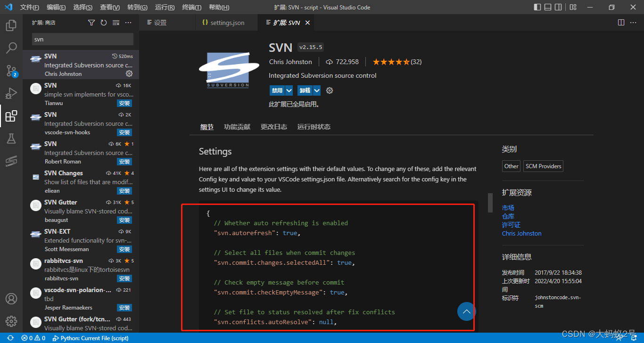Click the 卸载 button
The image size is (644, 343).
[305, 90]
